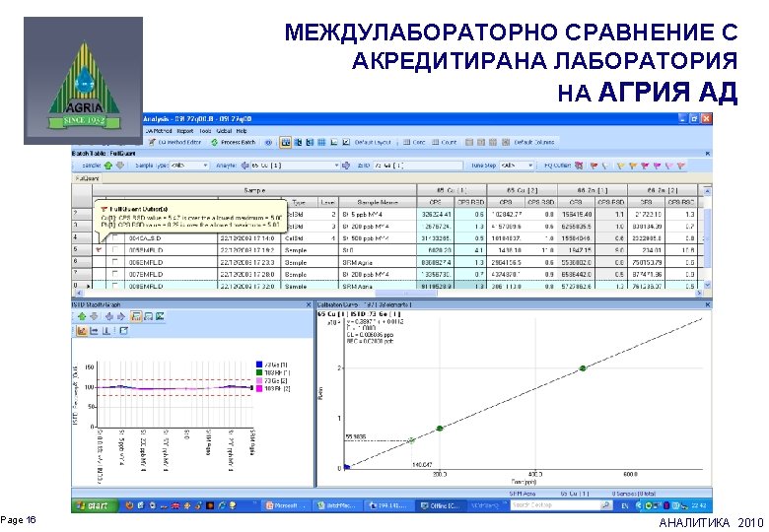The width and height of the screenshot is (769, 532).
Task: Click the 65 Cu [1] column group header
Action: pos(452,190)
